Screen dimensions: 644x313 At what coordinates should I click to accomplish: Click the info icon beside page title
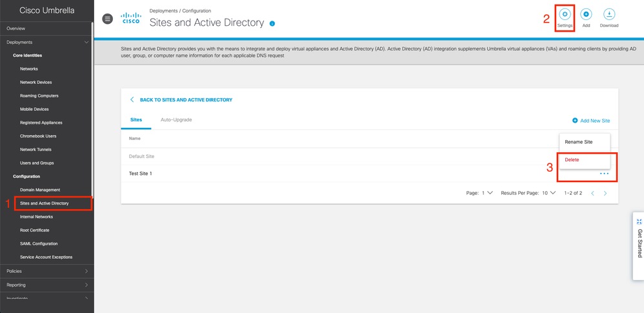pyautogui.click(x=272, y=24)
